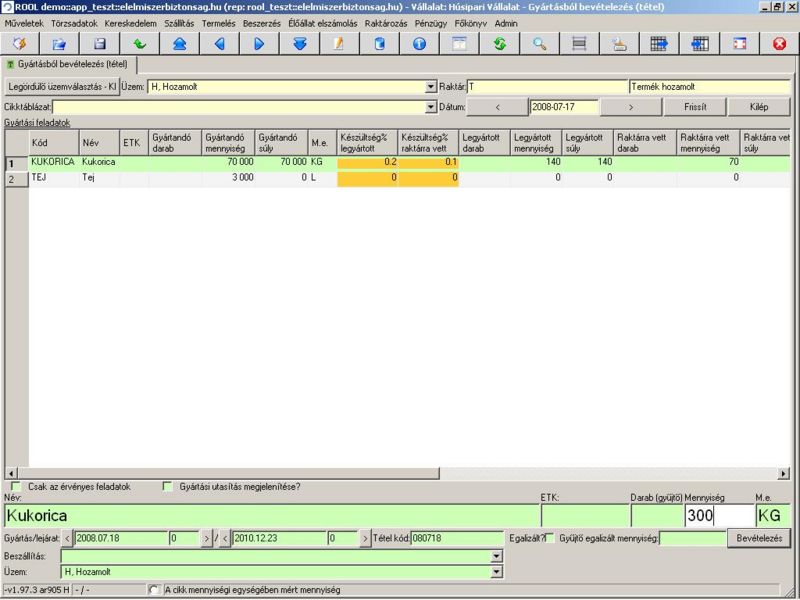Expand the Beszállítás dropdown
Screen dimensions: 800x600
point(497,555)
